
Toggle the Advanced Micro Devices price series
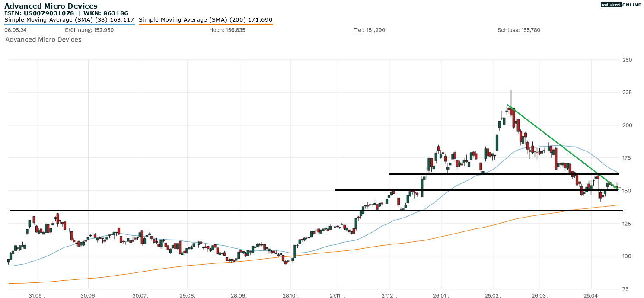[43, 39]
